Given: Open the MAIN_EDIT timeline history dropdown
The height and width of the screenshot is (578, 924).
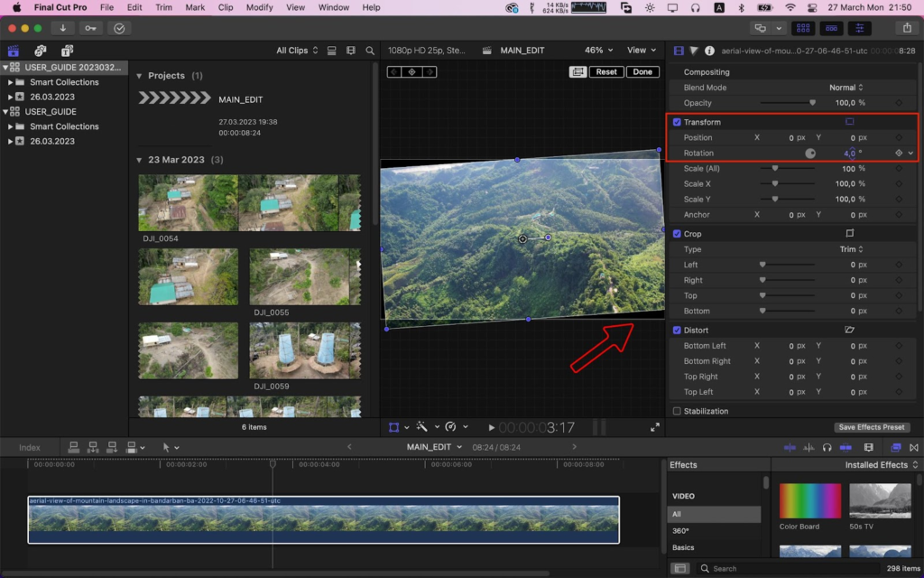Looking at the screenshot, I should (x=434, y=447).
